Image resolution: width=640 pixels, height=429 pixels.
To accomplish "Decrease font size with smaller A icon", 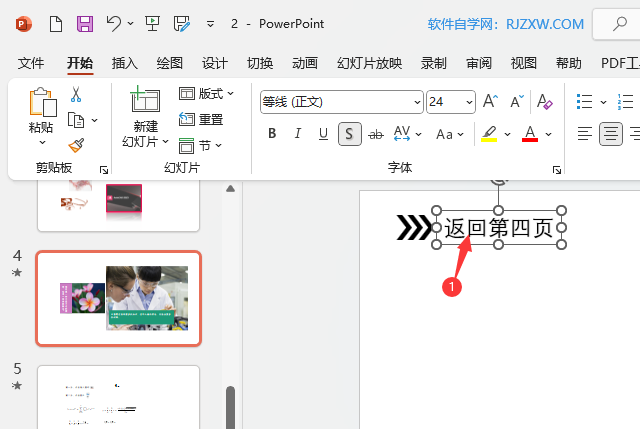I will click(x=517, y=101).
